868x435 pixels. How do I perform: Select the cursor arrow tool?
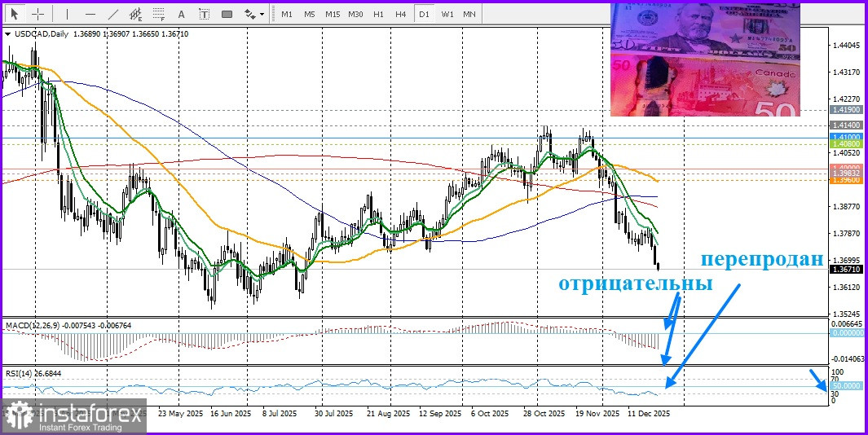coord(14,14)
